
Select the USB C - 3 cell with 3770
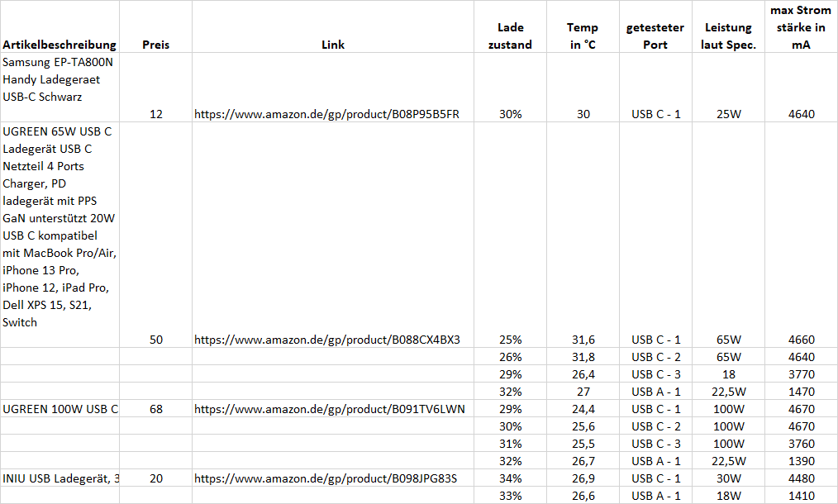655,374
